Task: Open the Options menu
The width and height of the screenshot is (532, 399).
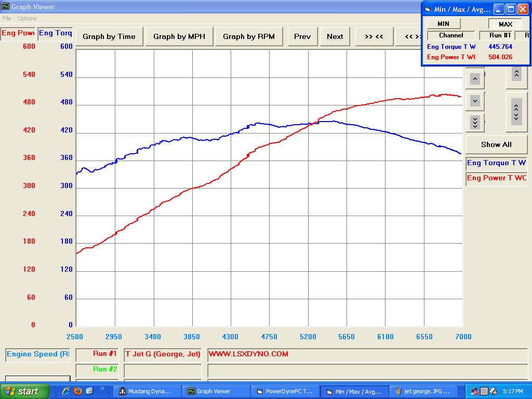Action: (x=27, y=18)
